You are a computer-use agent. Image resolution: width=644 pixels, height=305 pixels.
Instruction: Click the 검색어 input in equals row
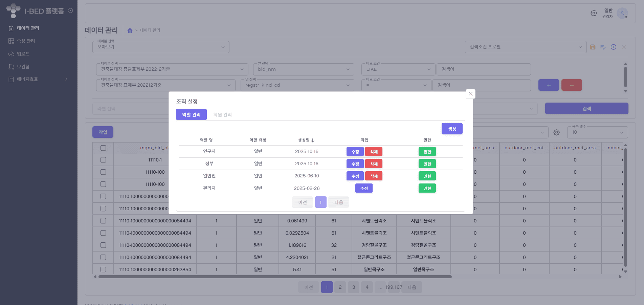click(x=482, y=85)
